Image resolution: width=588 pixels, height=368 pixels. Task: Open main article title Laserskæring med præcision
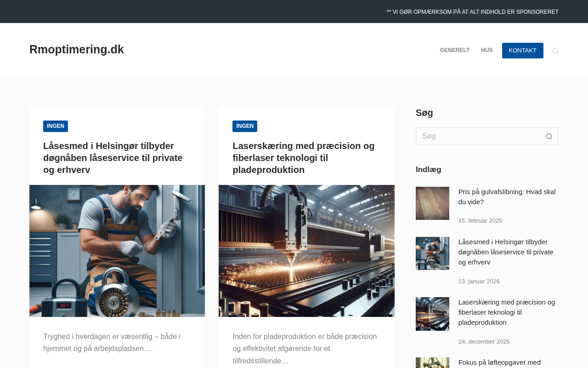coord(304,158)
